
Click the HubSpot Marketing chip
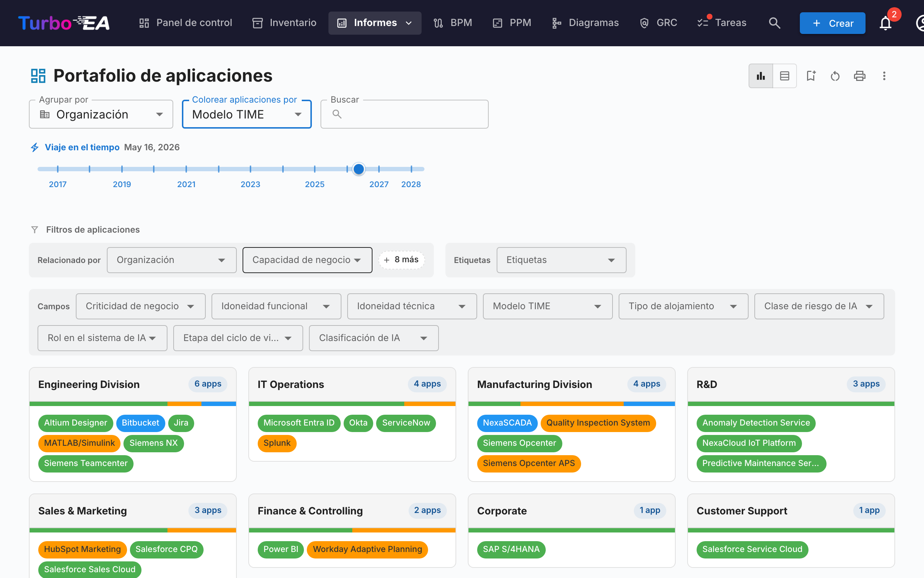click(x=82, y=549)
